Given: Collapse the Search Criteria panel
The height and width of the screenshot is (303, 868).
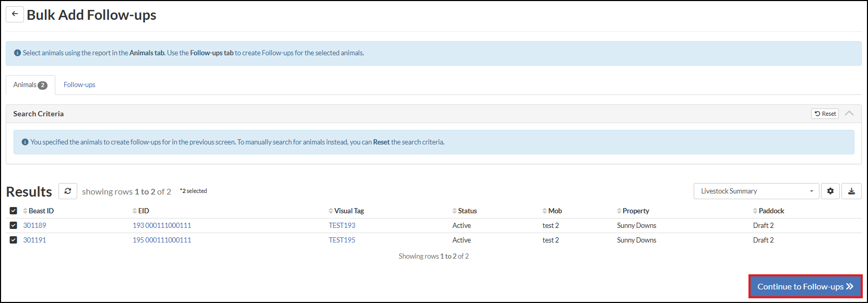Looking at the screenshot, I should 849,114.
